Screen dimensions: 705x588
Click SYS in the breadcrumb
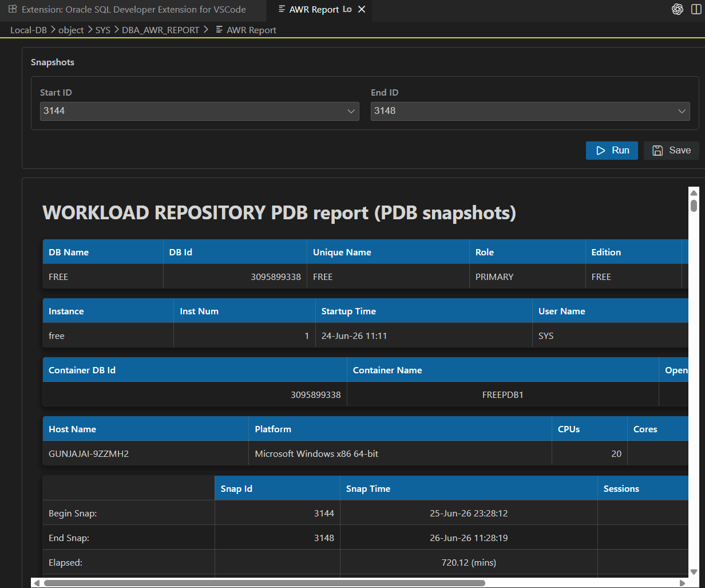click(x=103, y=30)
